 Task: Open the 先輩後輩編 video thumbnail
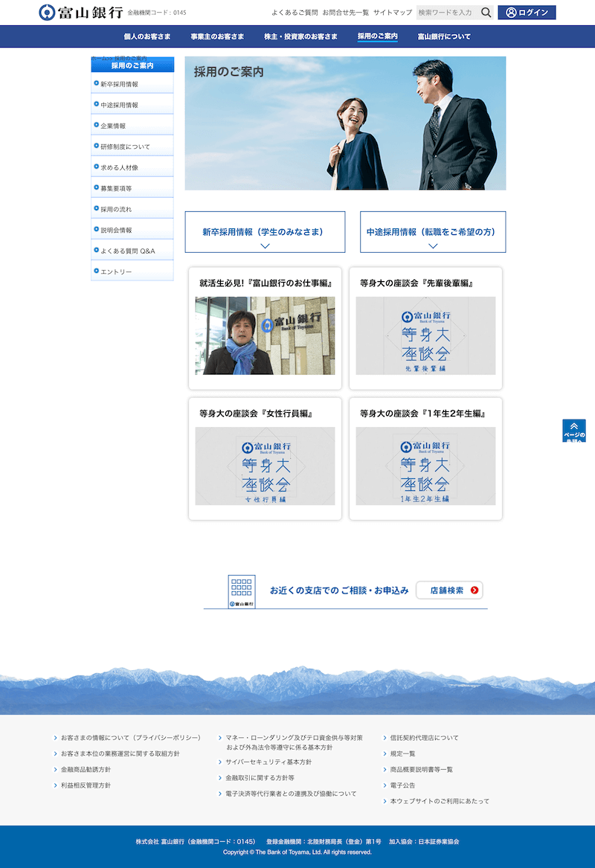tap(425, 335)
